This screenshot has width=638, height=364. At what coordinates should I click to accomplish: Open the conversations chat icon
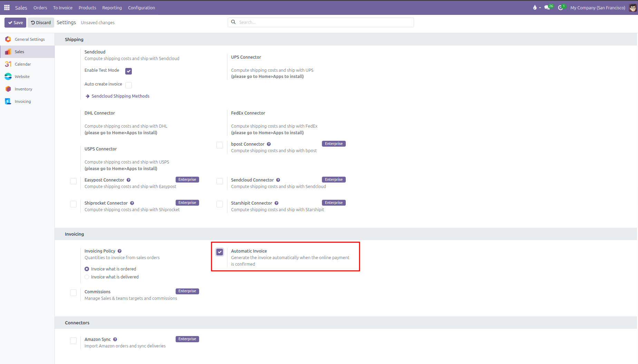tap(547, 7)
